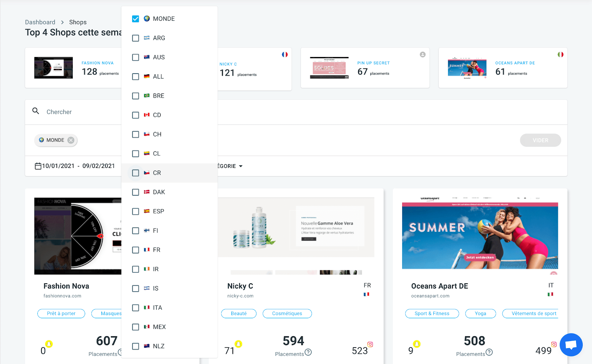This screenshot has height=364, width=592.
Task: Select the NLZ checkbox
Action: 136,346
